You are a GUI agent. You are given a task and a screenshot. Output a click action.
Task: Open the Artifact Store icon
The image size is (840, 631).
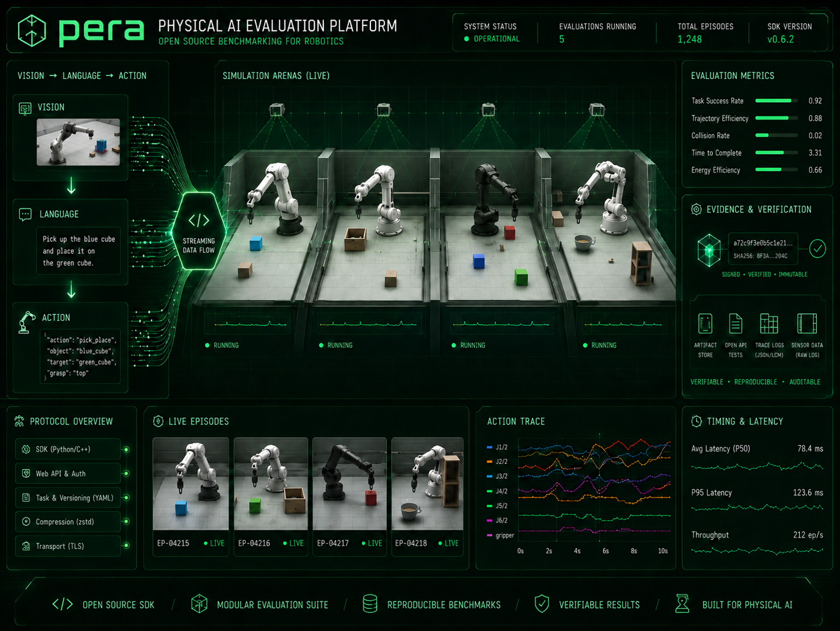point(705,324)
